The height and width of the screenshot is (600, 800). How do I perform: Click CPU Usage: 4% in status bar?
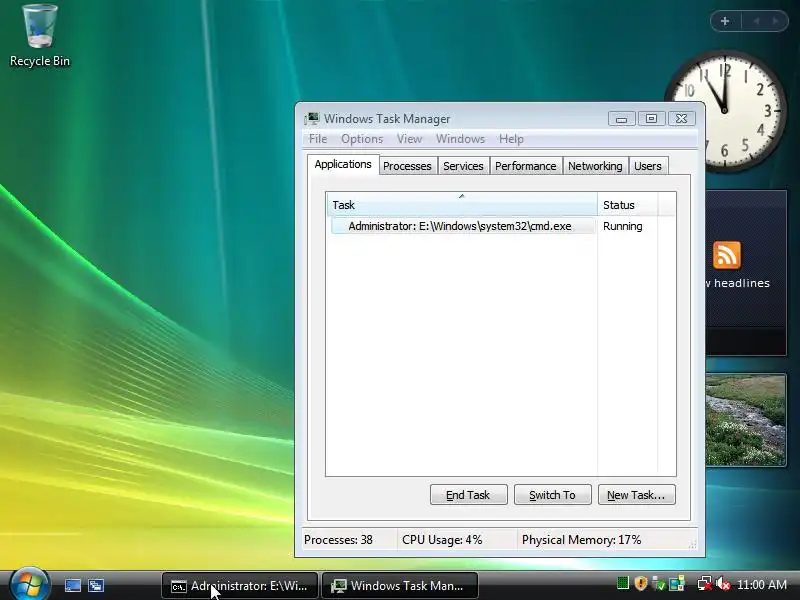pyautogui.click(x=442, y=540)
